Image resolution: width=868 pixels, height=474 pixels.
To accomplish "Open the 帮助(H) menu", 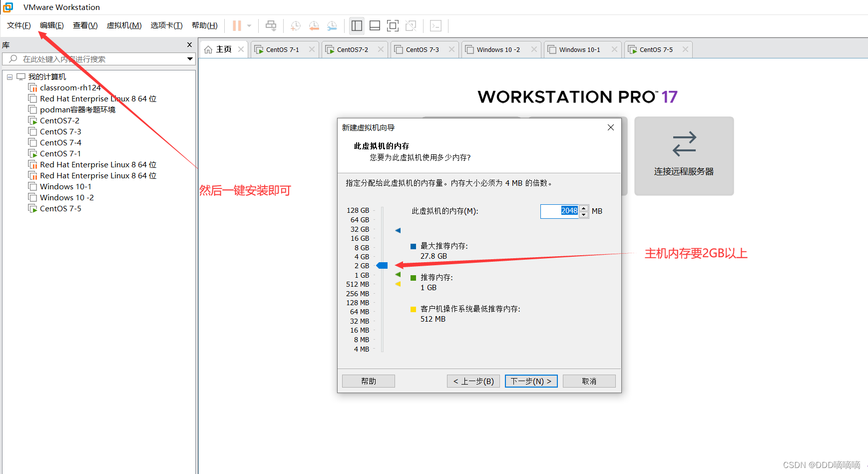I will pos(205,25).
